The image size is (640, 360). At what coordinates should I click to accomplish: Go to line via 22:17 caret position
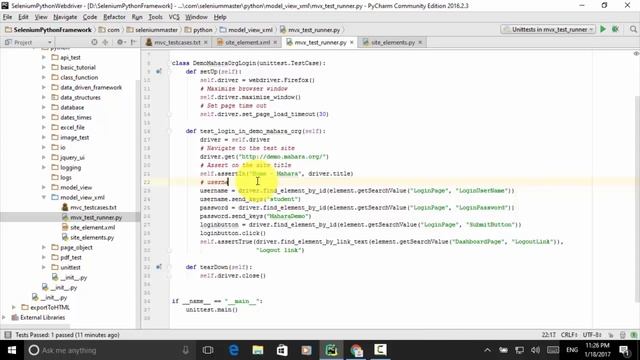(x=548, y=335)
